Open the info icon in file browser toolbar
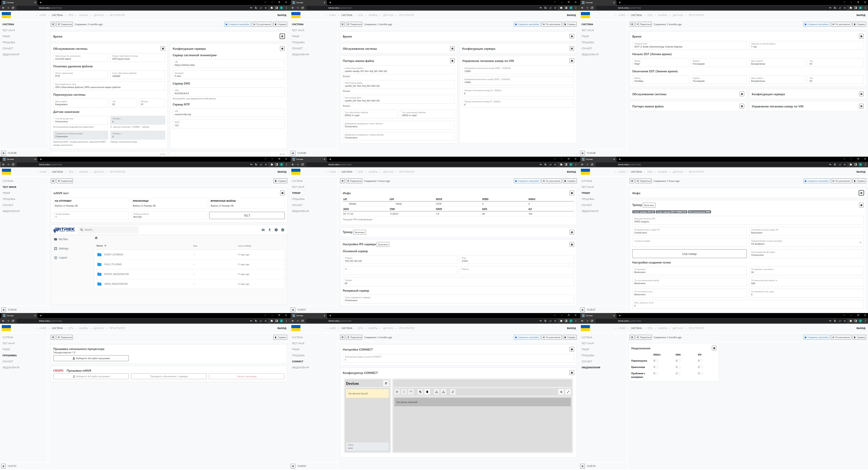This screenshot has height=470, width=868. (276, 230)
